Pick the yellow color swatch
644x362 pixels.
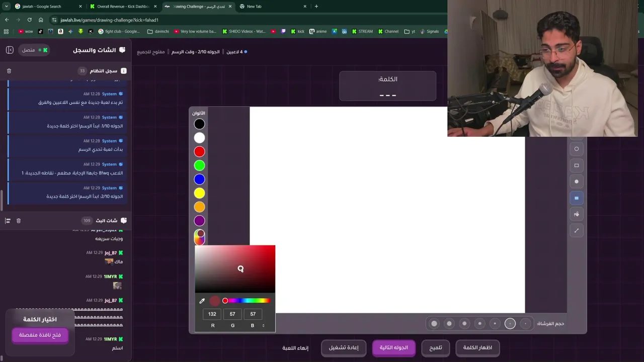pyautogui.click(x=200, y=193)
